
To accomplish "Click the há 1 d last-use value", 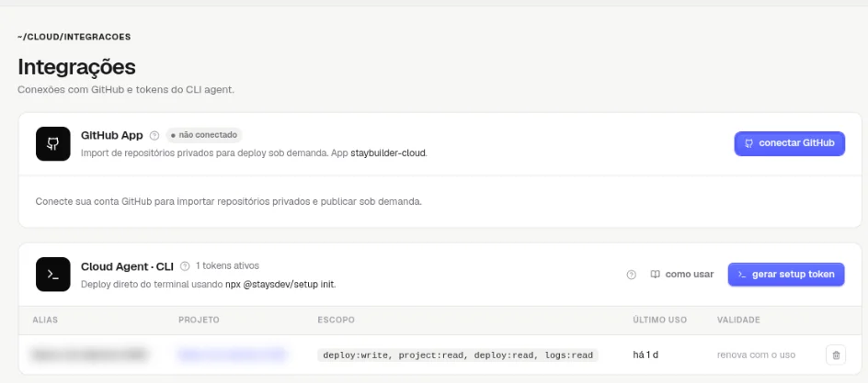I will [x=645, y=355].
